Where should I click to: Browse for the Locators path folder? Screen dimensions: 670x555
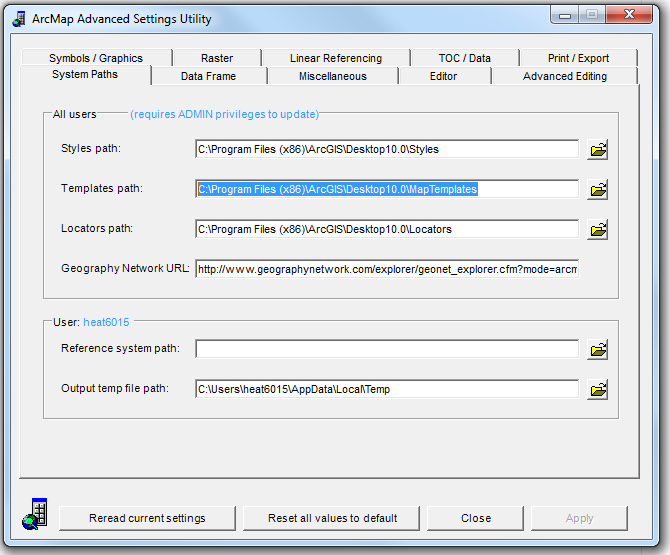click(x=597, y=230)
